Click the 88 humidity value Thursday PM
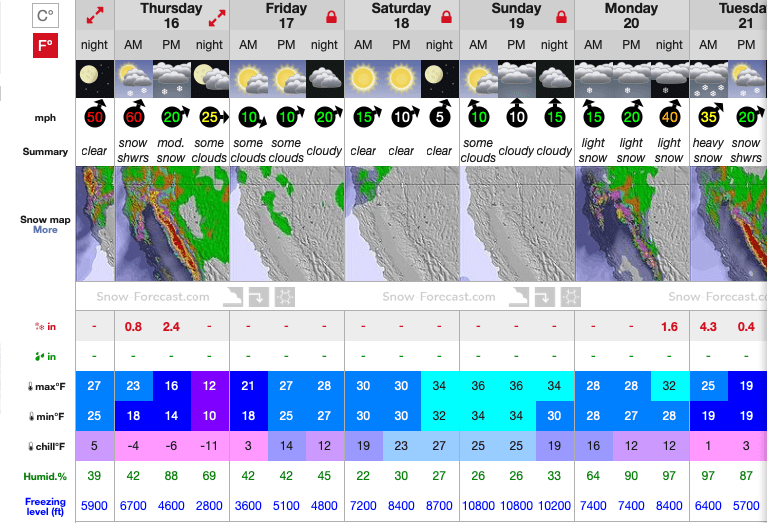This screenshot has height=523, width=768. tap(171, 476)
